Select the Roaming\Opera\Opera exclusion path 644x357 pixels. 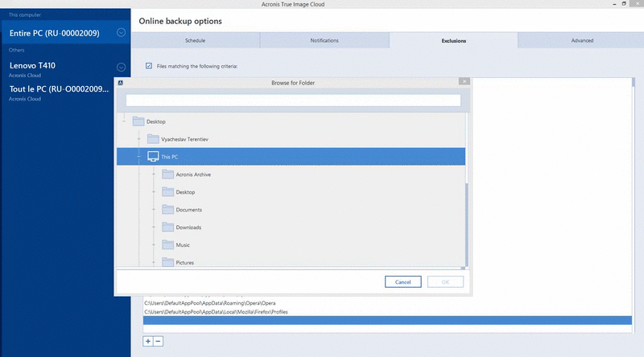pyautogui.click(x=210, y=303)
